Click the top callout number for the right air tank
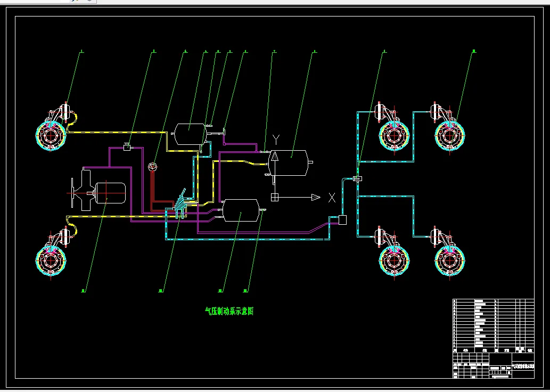Viewport: 550px width, 392px height. (x=315, y=52)
